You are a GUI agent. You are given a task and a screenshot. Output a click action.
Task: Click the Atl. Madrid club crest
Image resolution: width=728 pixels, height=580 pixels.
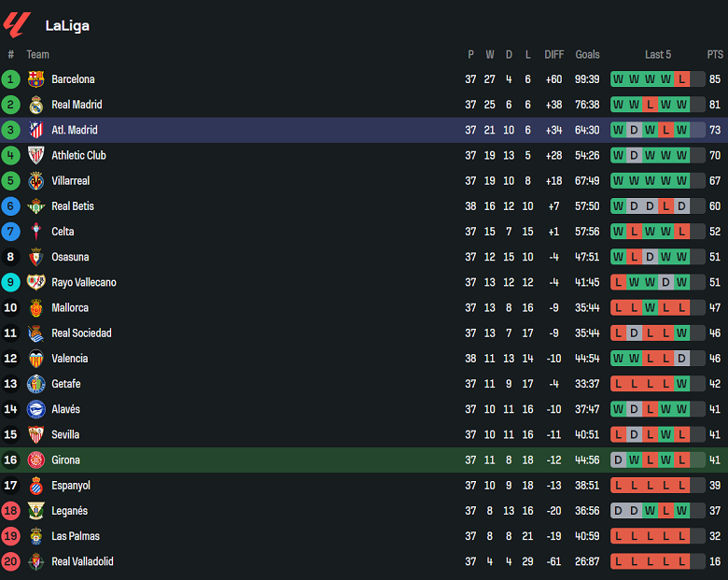[36, 130]
